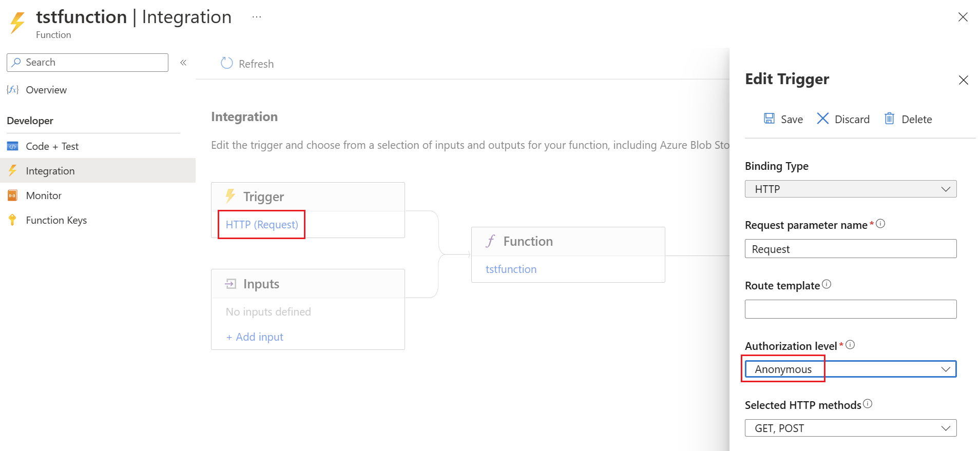Click the Code + Test icon
This screenshot has width=980, height=451.
(13, 146)
